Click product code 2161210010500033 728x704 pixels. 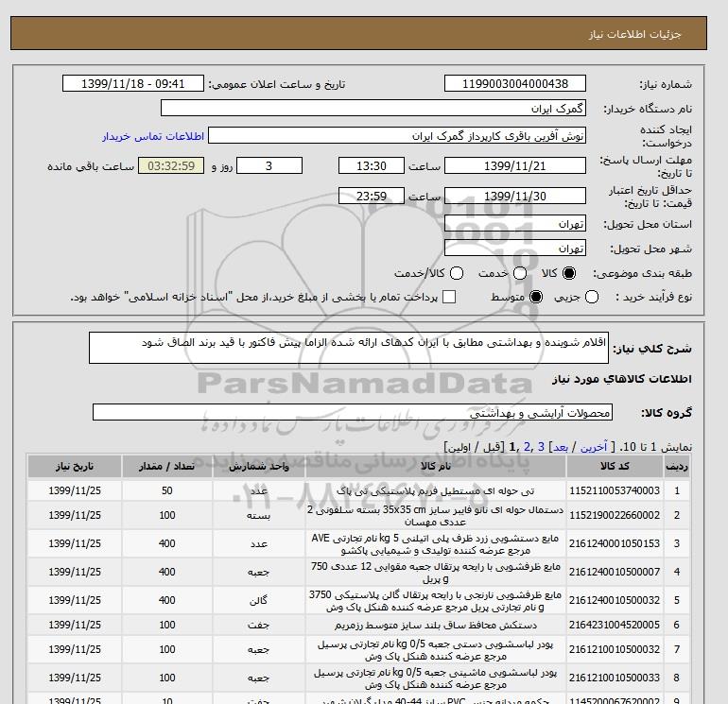pos(615,678)
